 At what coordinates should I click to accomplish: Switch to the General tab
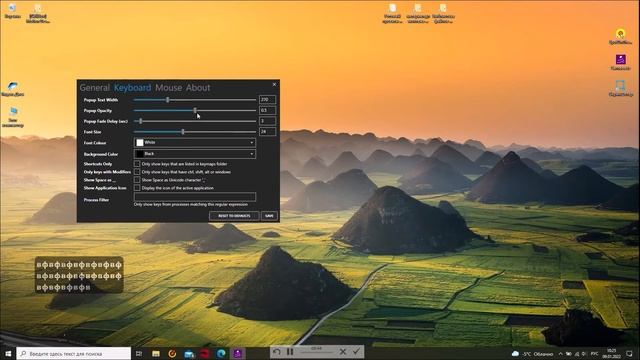click(94, 88)
